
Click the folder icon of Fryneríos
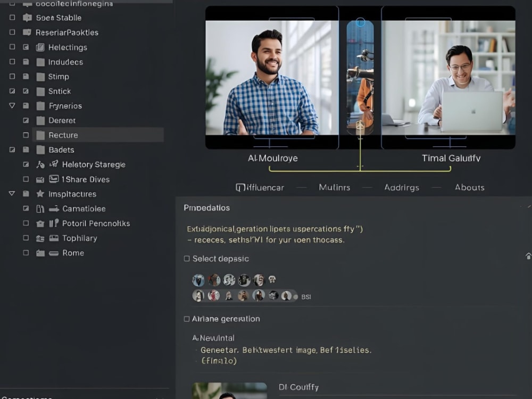click(40, 106)
